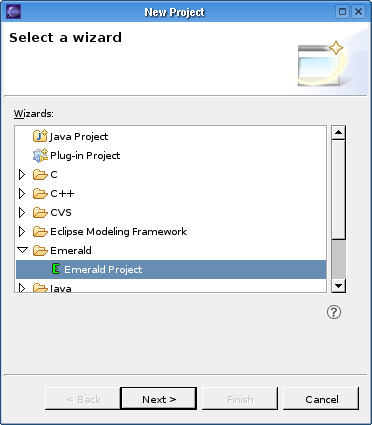Select the Java Project entry
This screenshot has height=425, width=372.
tap(78, 136)
